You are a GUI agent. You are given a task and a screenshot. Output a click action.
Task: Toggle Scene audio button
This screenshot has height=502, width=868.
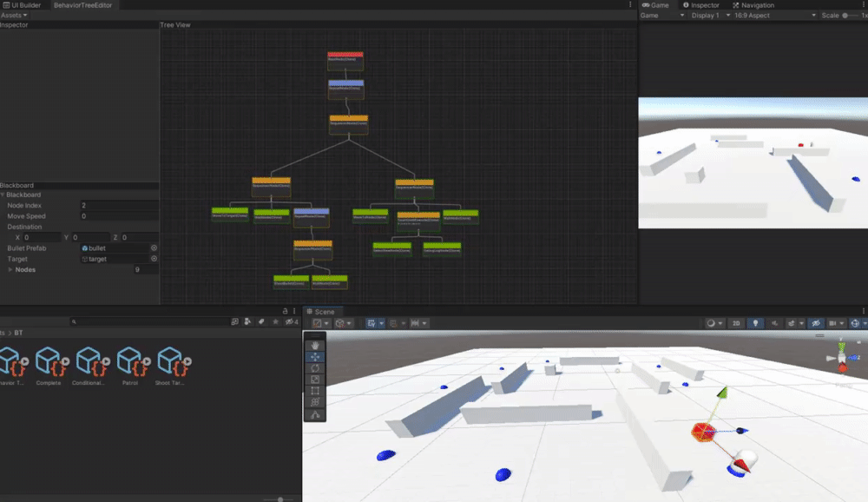[774, 323]
